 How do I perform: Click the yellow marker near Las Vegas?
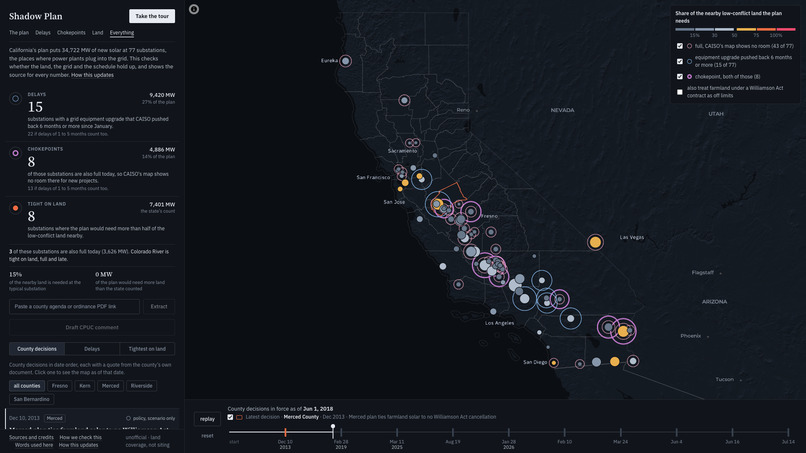[x=595, y=242]
